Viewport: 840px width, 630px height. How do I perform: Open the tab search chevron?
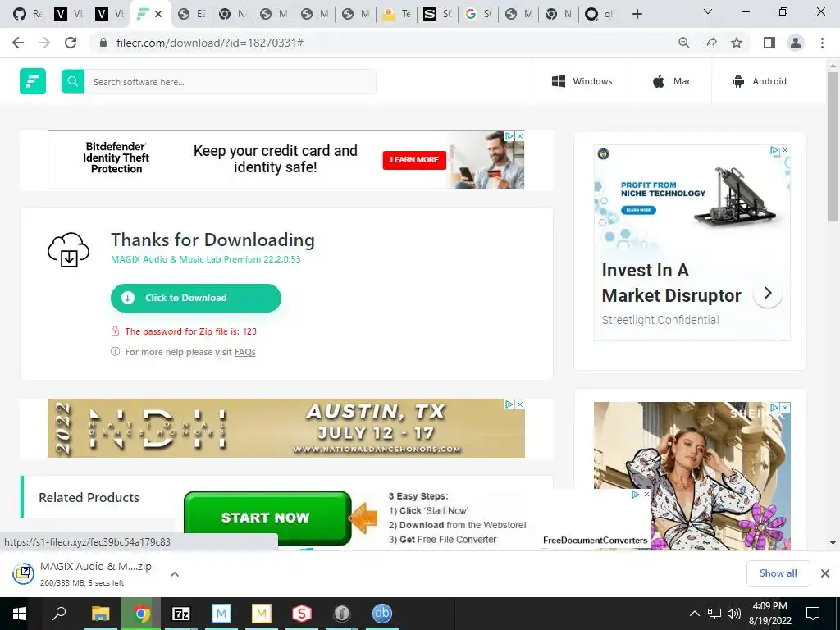[x=708, y=11]
